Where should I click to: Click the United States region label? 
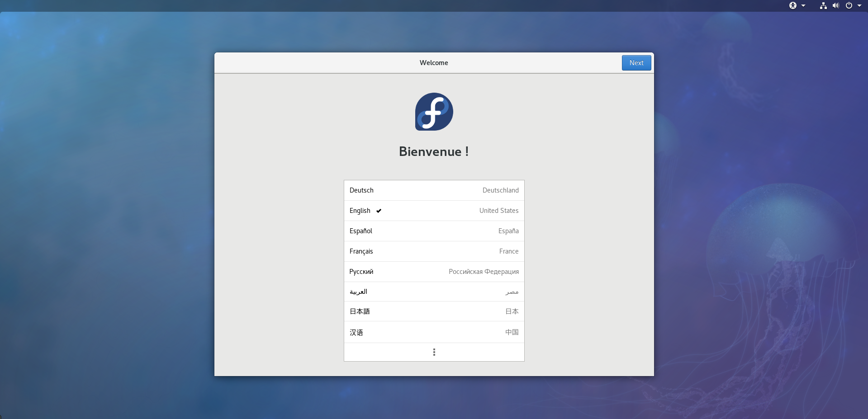[499, 211]
